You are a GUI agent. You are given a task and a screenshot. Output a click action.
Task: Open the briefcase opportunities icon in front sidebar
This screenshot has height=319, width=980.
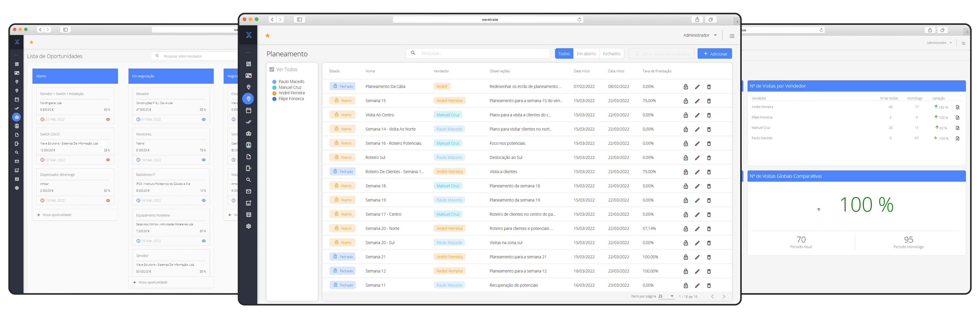pyautogui.click(x=248, y=133)
